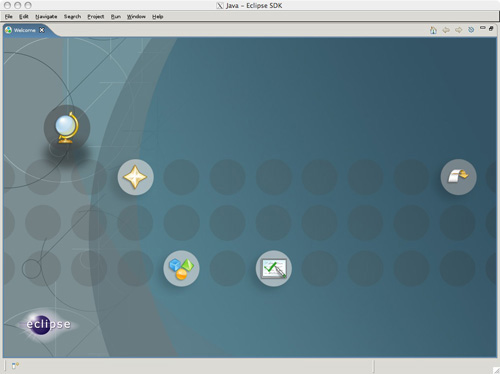Open the Window menu
Screen dimensions: 500x374
[136, 16]
